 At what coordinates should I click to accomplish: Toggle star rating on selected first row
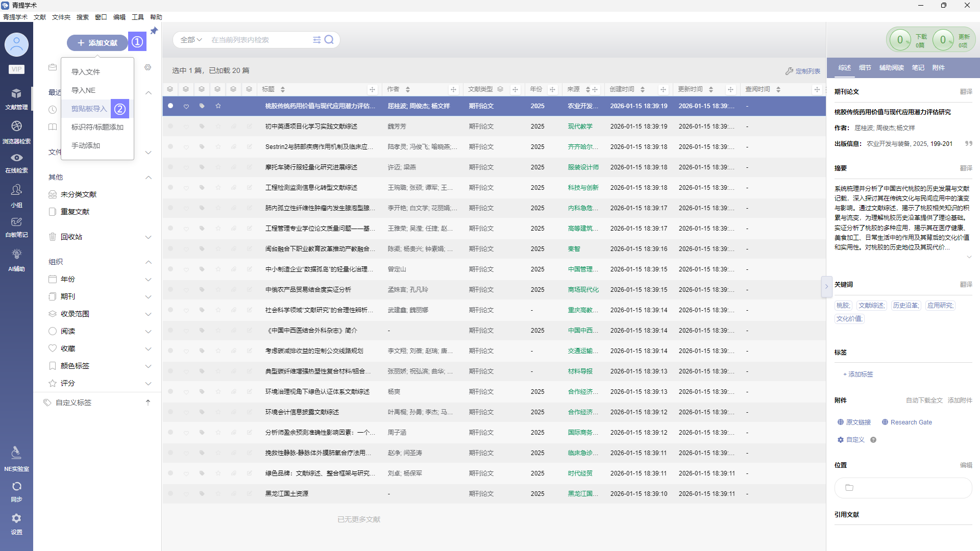point(218,106)
